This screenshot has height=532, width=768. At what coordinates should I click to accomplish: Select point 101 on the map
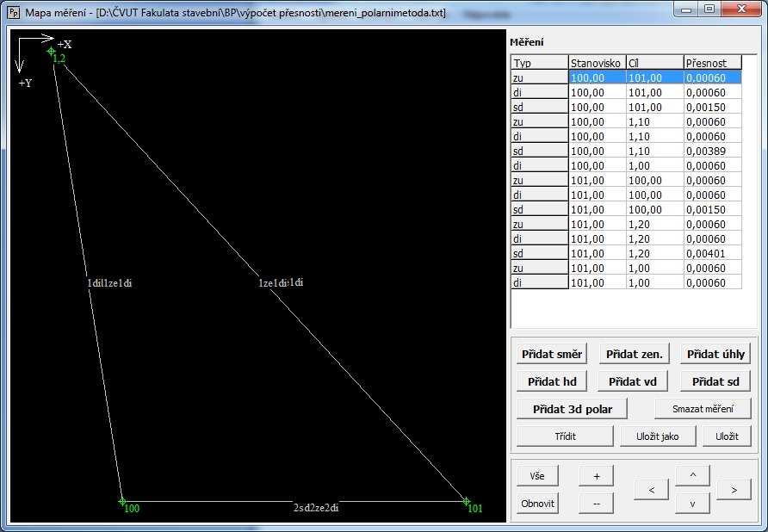coord(467,502)
